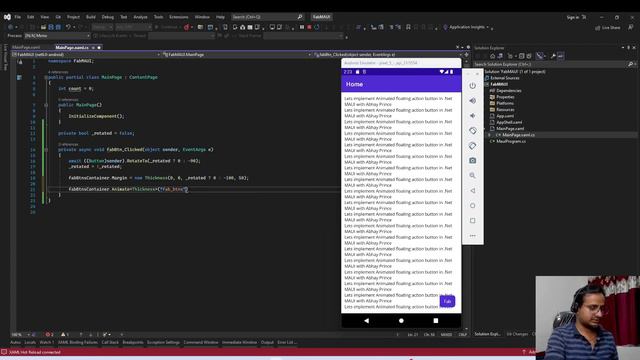The width and height of the screenshot is (640, 360).
Task: Click the Live Share button
Action: [x=608, y=28]
